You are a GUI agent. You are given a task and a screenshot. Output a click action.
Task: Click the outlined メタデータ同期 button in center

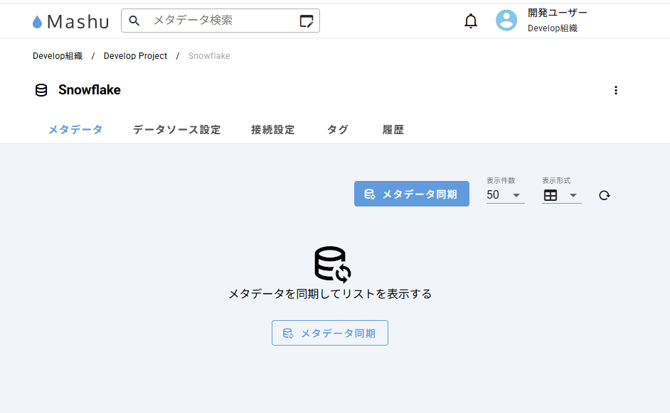330,333
